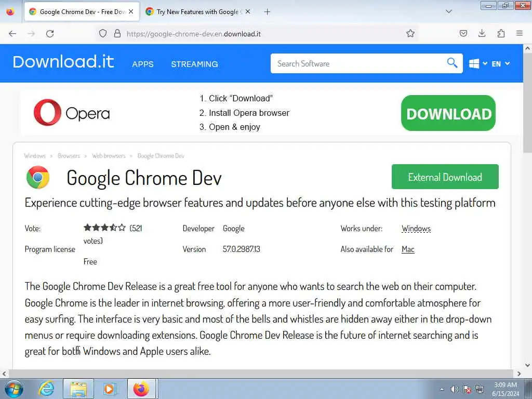Click the green DOWNLOAD Opera button
This screenshot has width=532, height=399.
coord(448,113)
